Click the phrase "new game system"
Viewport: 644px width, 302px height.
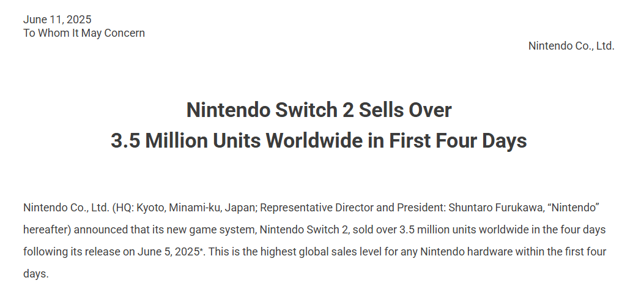click(x=220, y=230)
